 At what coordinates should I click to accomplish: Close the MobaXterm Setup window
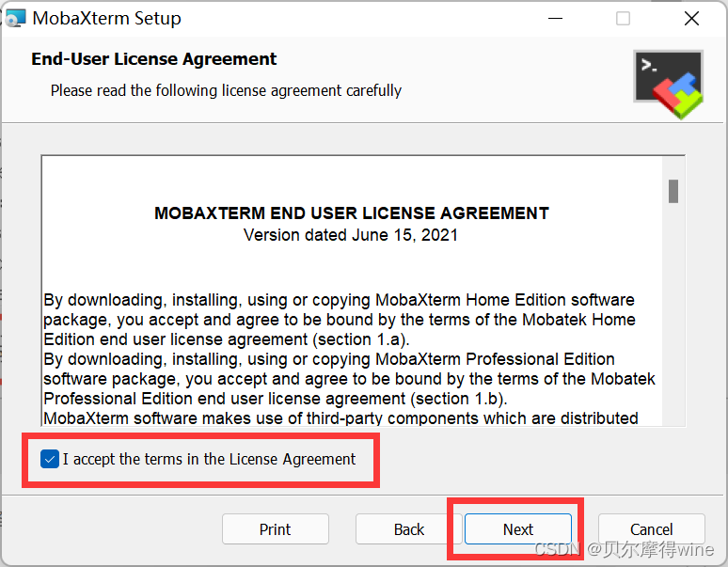tap(691, 19)
